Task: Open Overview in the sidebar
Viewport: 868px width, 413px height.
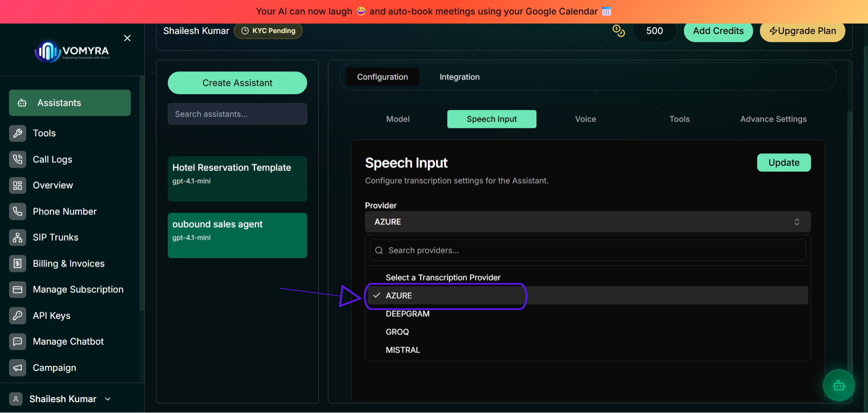Action: [53, 185]
